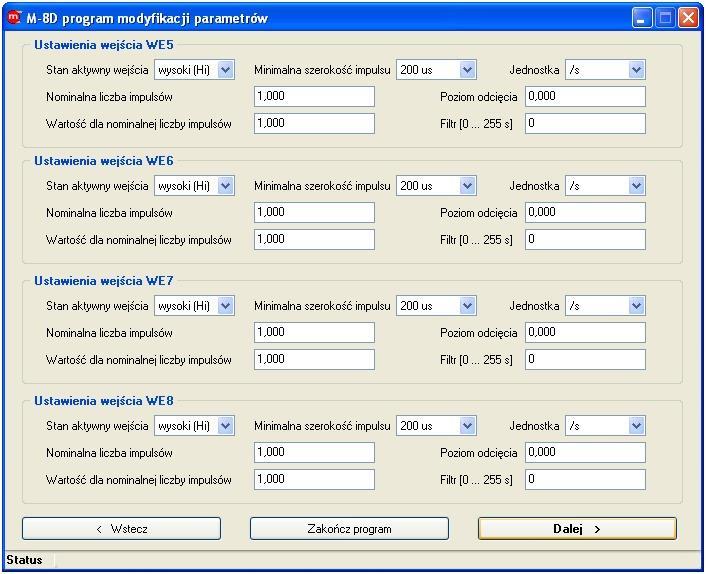Open WE7 Jednostka dropdown
This screenshot has height=574, width=706.
[605, 306]
